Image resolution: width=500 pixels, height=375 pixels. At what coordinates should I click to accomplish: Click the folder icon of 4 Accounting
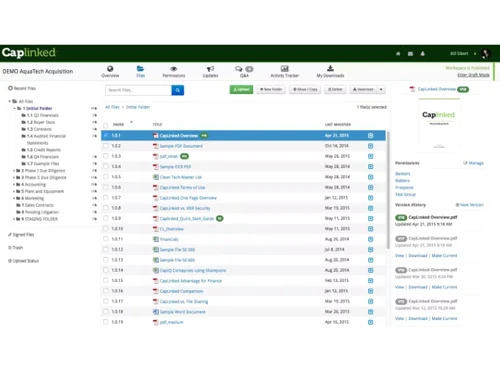coord(18,184)
